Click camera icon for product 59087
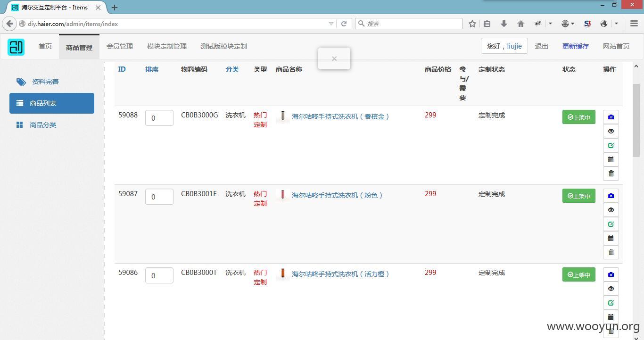 [611, 196]
